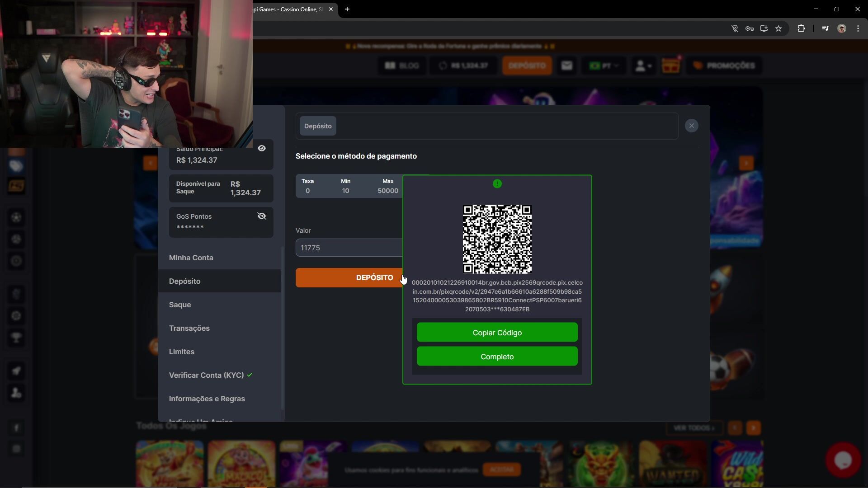Toggle Saldo Principal balance visibility eye
Screen dimensions: 868x488
(x=262, y=148)
